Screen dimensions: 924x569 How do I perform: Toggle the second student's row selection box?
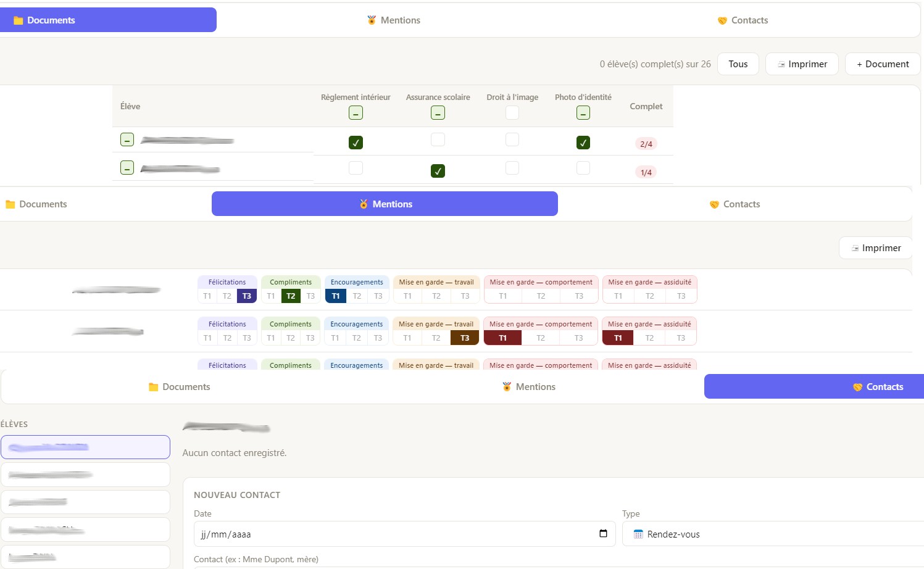point(127,168)
